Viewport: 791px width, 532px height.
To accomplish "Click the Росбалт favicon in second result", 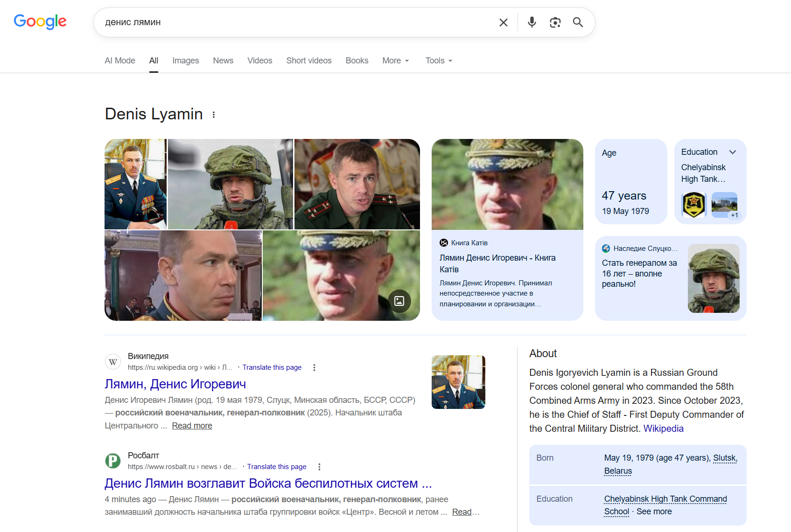I will [x=113, y=461].
